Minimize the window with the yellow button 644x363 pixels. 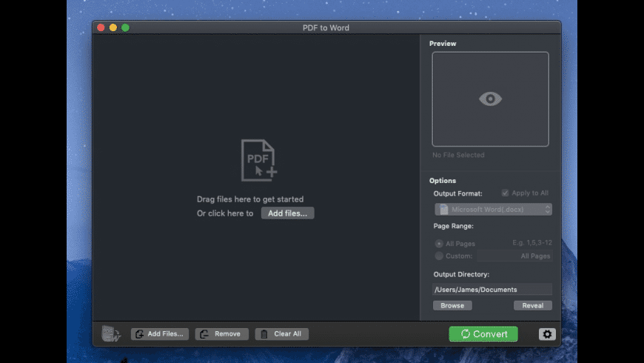pos(113,27)
